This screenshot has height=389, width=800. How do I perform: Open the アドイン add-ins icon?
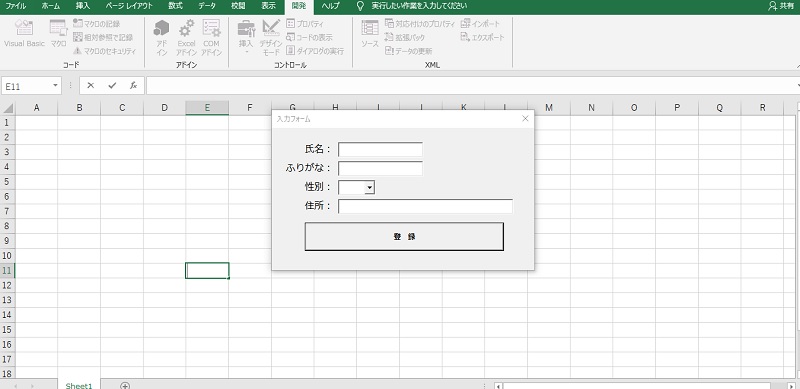(162, 37)
